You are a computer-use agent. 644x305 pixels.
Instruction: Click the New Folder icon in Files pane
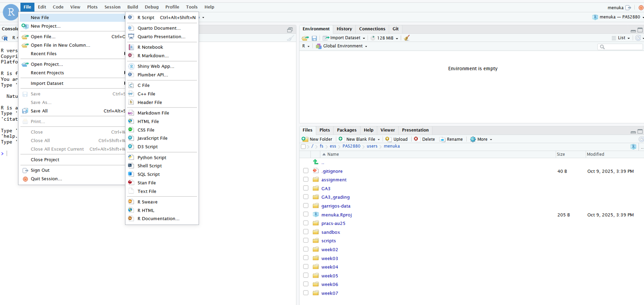click(x=305, y=139)
